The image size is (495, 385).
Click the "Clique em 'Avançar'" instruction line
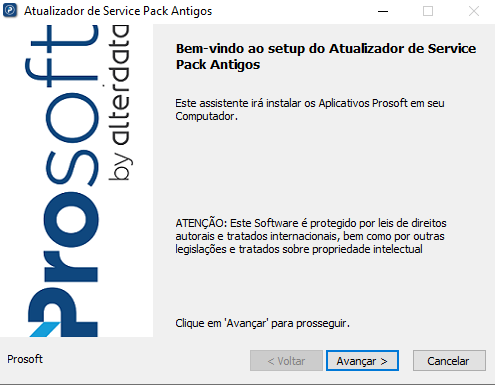(262, 323)
